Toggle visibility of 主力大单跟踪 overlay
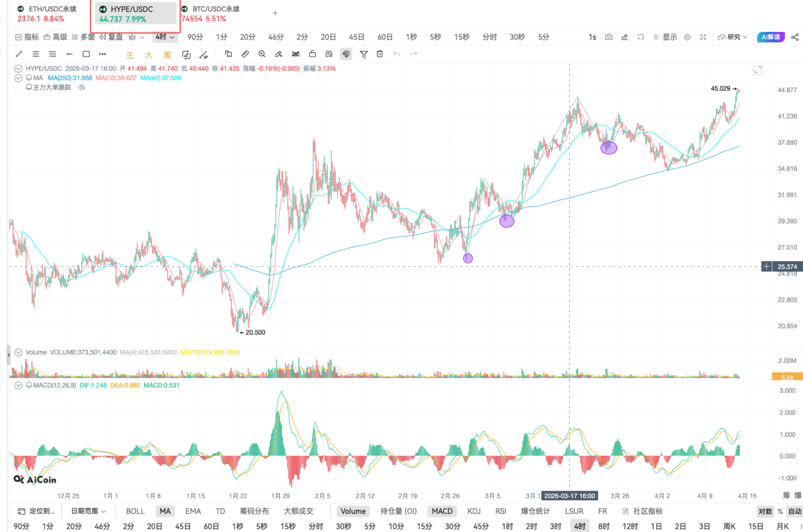The image size is (803, 532). 81,87
